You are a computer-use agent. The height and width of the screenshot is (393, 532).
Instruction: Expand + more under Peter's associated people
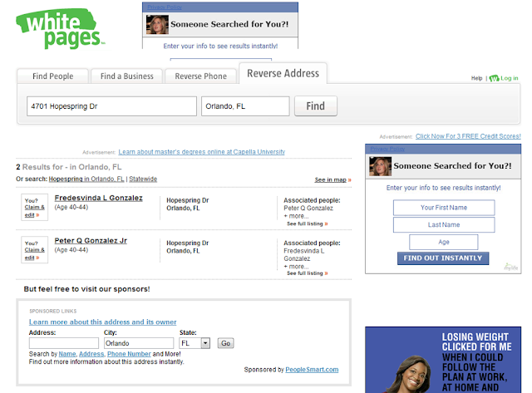coord(296,267)
